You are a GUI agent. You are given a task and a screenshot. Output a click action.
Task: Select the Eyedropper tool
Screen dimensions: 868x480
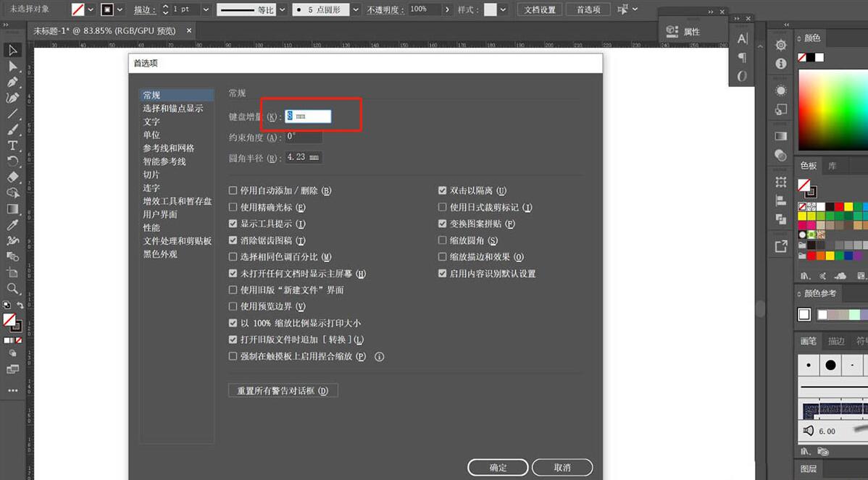click(x=12, y=224)
